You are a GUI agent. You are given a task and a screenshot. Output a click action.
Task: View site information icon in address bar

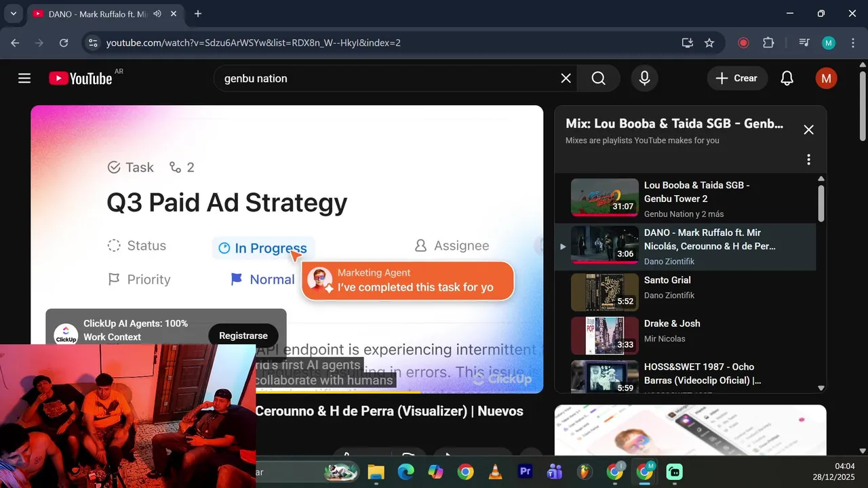click(x=94, y=43)
